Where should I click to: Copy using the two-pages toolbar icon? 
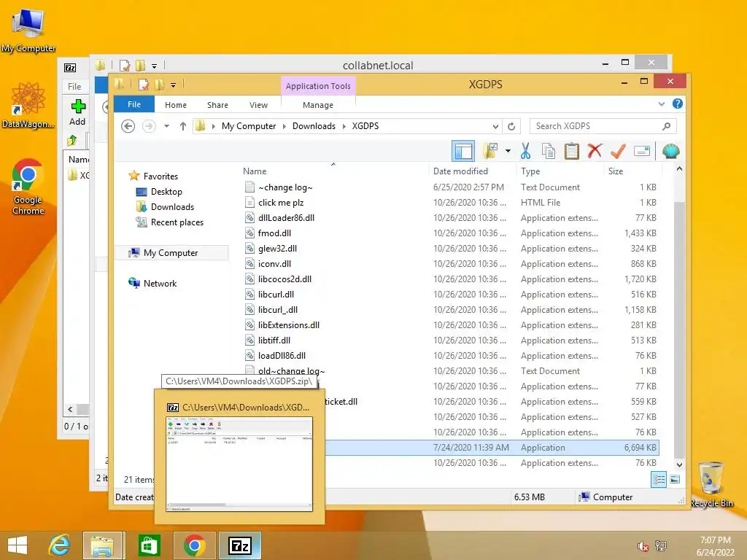point(549,151)
